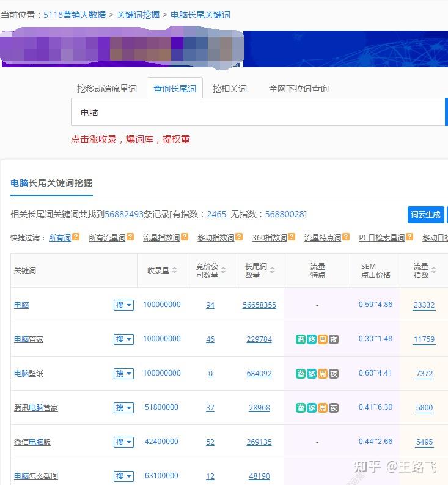Click 潜 badge in 腾讯电脑管家 row
The height and width of the screenshot is (485, 448).
[301, 408]
